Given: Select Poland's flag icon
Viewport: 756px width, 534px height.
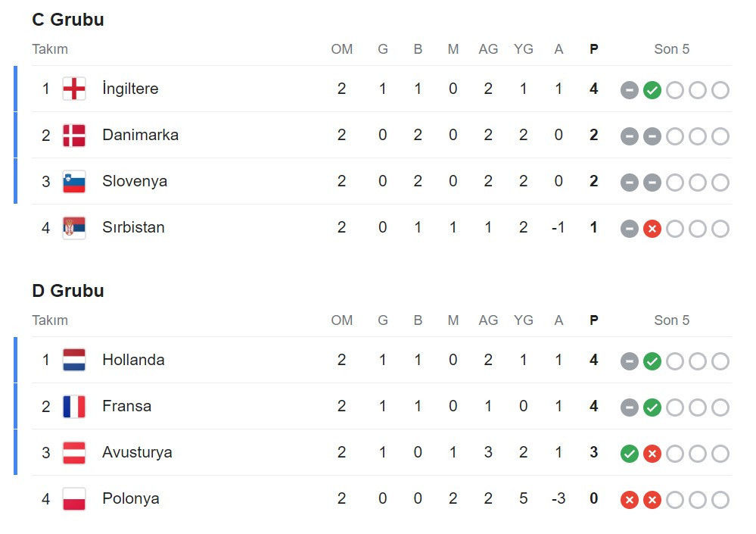Looking at the screenshot, I should click(x=73, y=498).
